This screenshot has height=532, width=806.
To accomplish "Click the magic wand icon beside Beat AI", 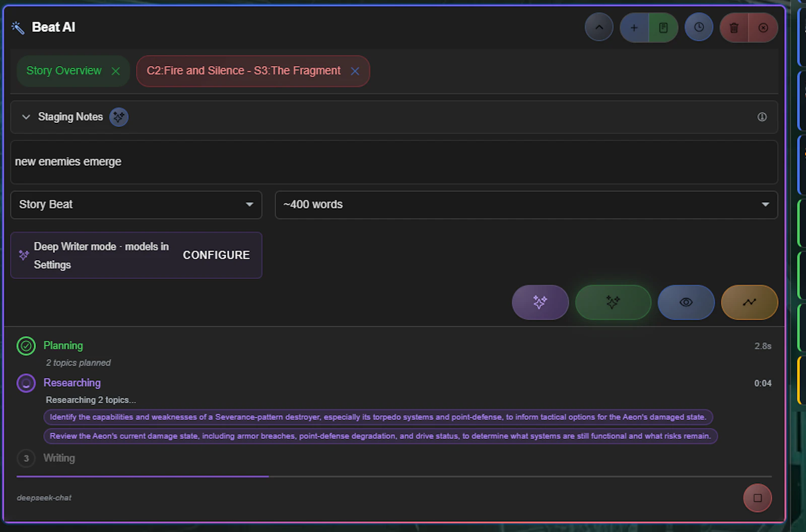I will pos(18,28).
